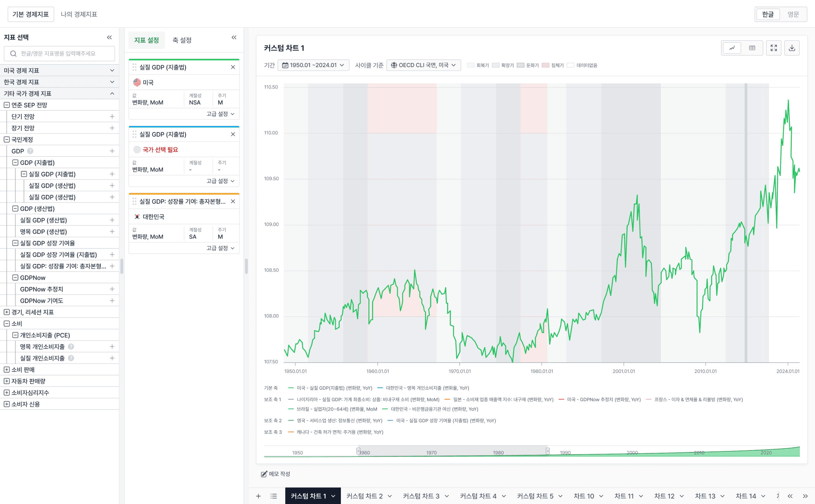Open the chart list icon at bottom

click(274, 496)
